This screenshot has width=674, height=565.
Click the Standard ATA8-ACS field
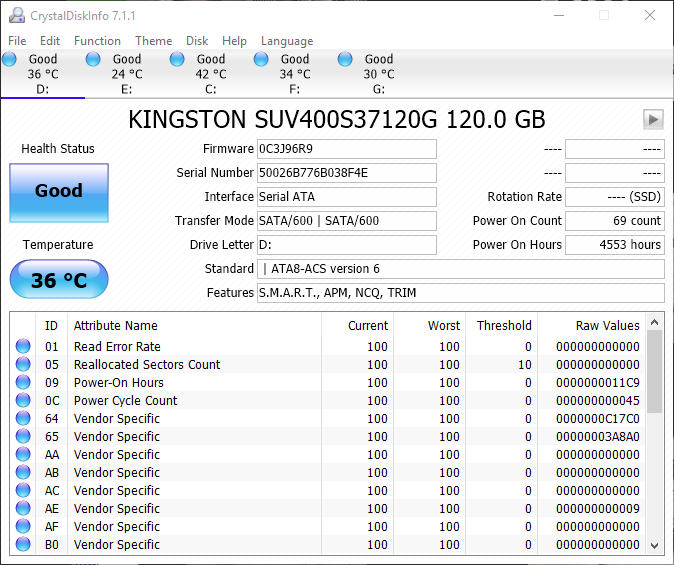coord(461,269)
